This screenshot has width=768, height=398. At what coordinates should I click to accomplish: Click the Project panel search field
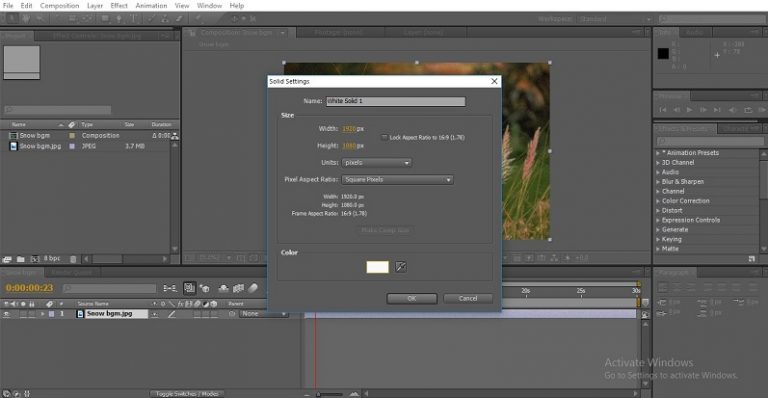point(58,110)
